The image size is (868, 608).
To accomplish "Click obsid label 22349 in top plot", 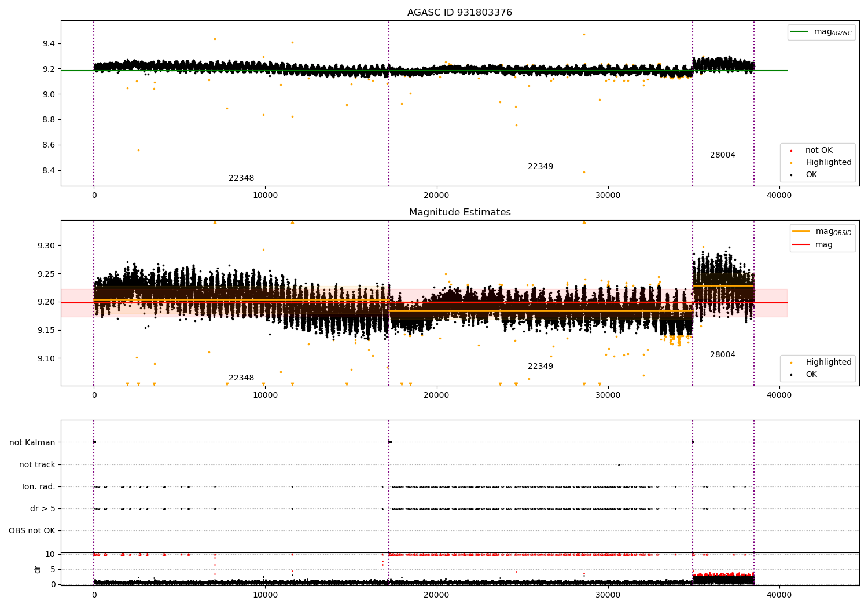I will (540, 167).
